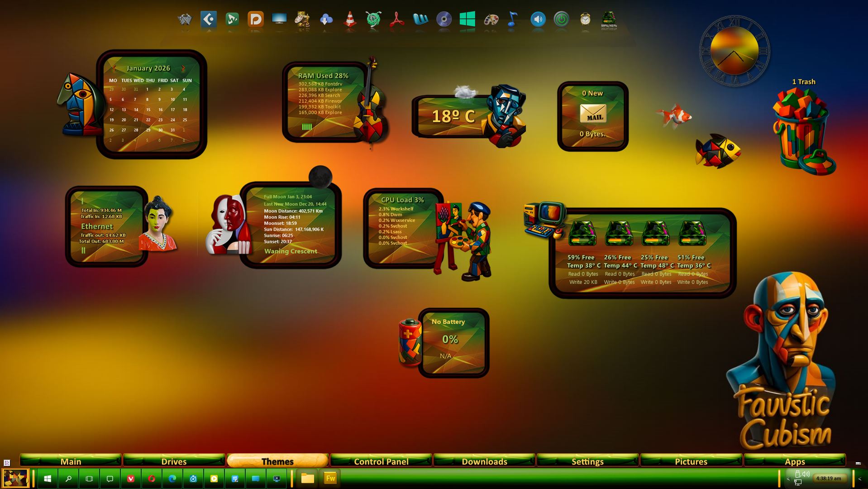Launch VLC media player from the dock

350,20
